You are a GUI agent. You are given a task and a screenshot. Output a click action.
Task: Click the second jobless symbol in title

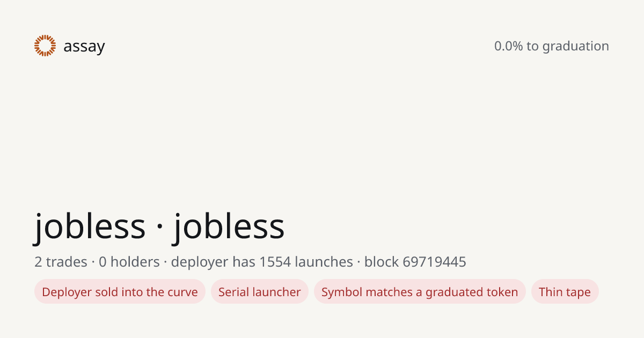point(229,226)
